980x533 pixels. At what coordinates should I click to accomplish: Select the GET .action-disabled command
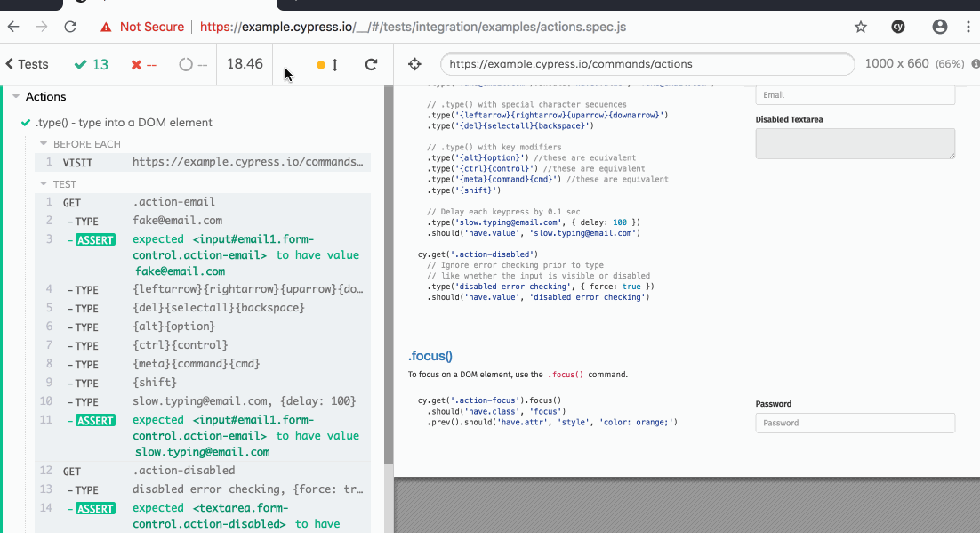tap(203, 471)
